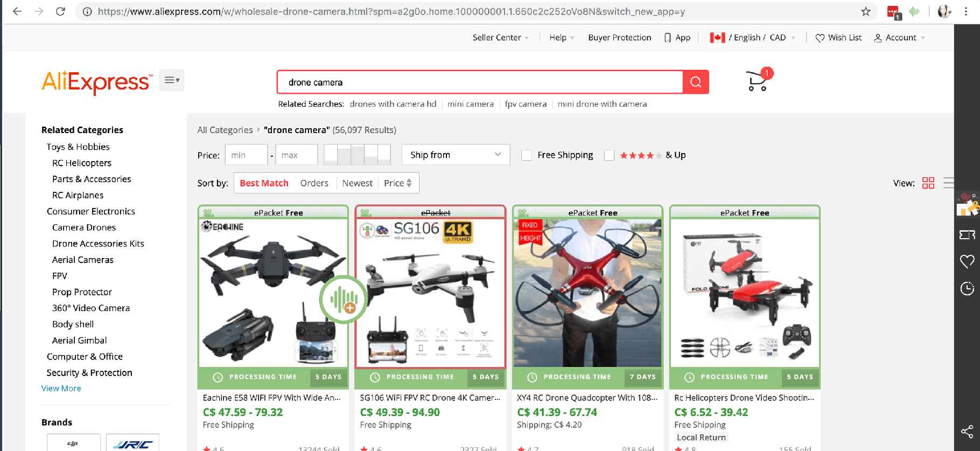The height and width of the screenshot is (451, 980).
Task: Click the AliExpress logo
Action: [97, 82]
